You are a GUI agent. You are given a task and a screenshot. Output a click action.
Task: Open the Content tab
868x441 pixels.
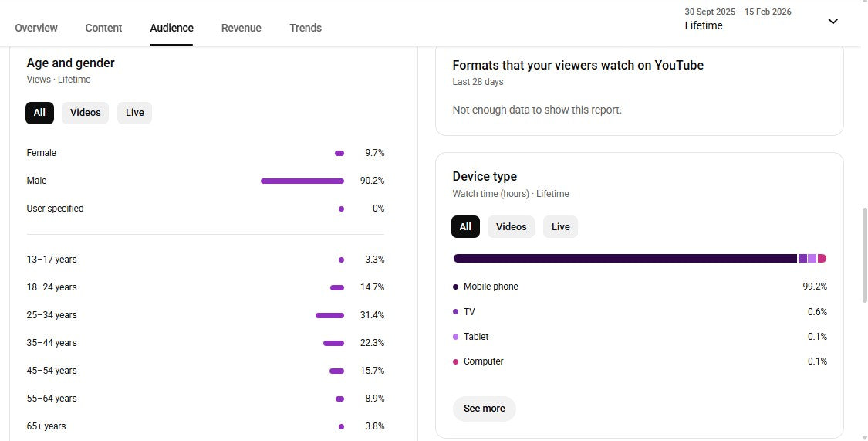click(103, 28)
